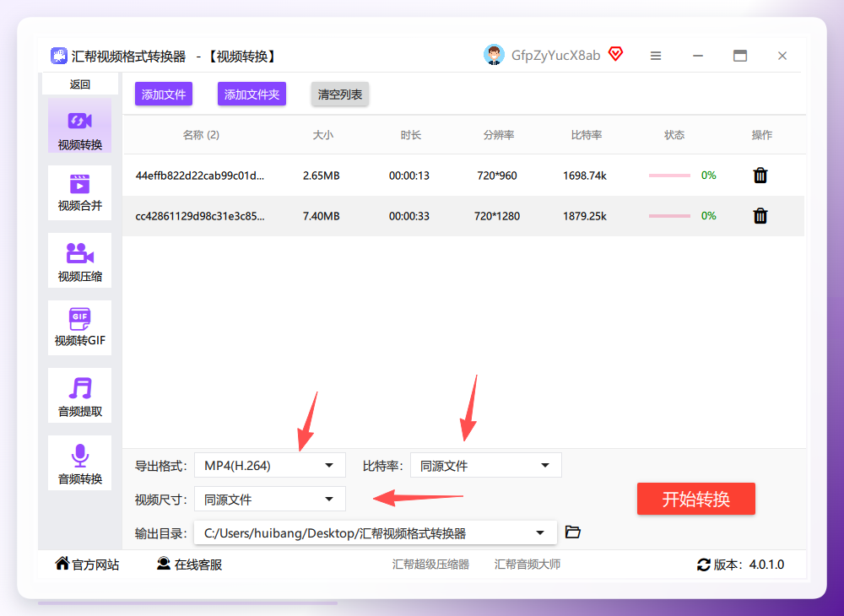
Task: Open output folder browse icon
Action: point(573,532)
